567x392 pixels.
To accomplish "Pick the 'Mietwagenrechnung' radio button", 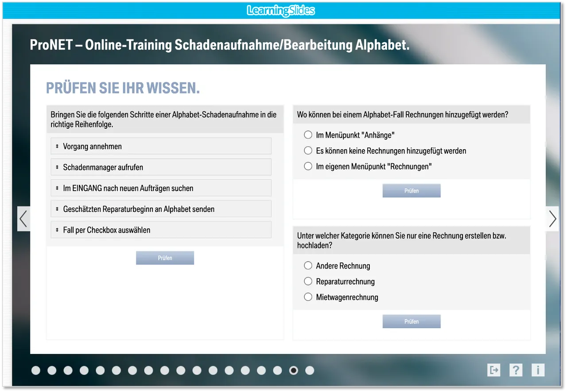I will (x=308, y=297).
